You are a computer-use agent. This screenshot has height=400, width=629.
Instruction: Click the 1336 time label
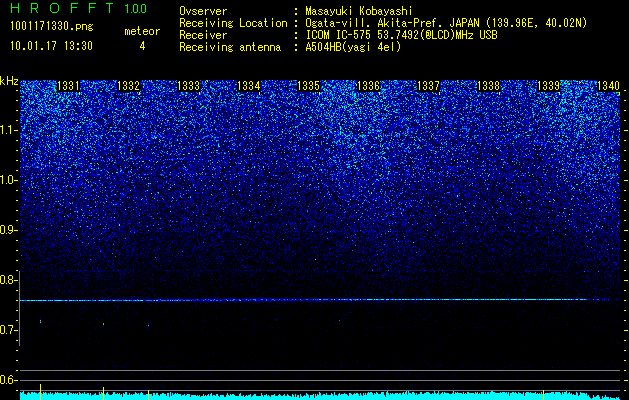368,85
